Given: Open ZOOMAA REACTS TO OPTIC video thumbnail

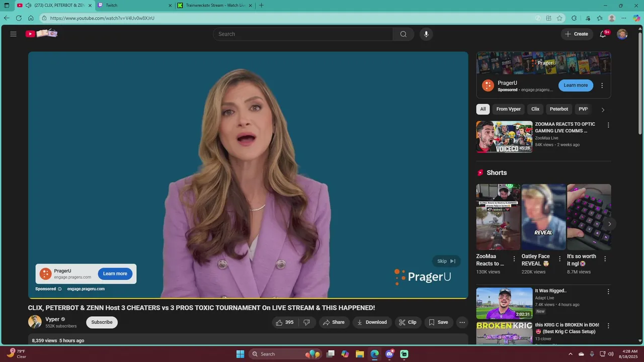Looking at the screenshot, I should point(504,137).
